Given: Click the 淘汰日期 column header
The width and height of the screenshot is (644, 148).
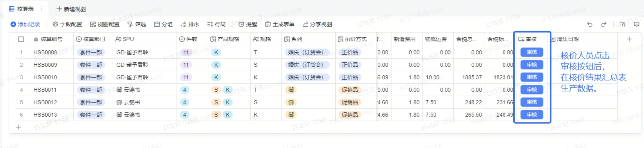Looking at the screenshot, I should (568, 39).
